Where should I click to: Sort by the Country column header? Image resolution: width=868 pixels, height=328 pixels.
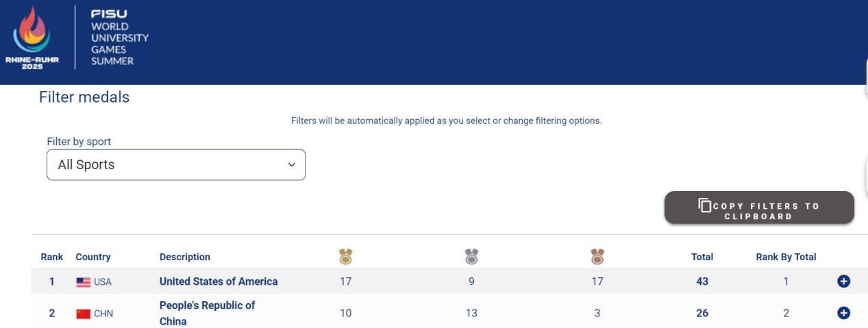[93, 257]
